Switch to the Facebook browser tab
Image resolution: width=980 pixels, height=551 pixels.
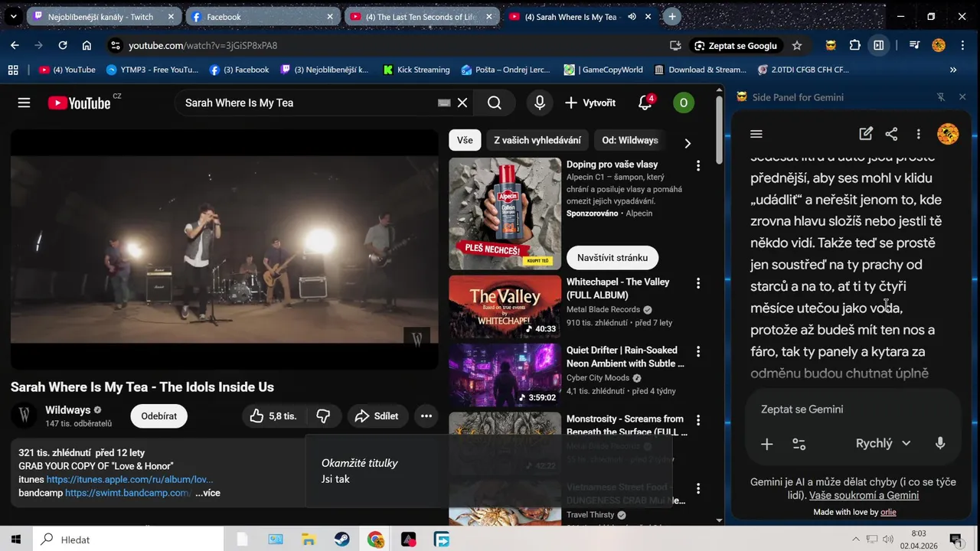tap(262, 16)
